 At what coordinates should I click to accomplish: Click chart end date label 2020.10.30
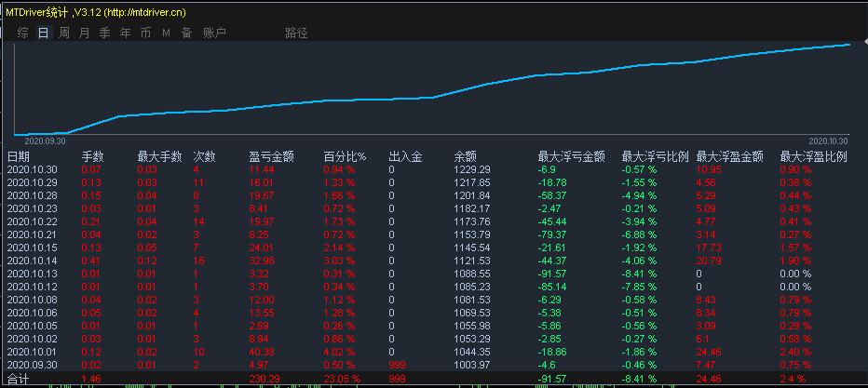(828, 141)
